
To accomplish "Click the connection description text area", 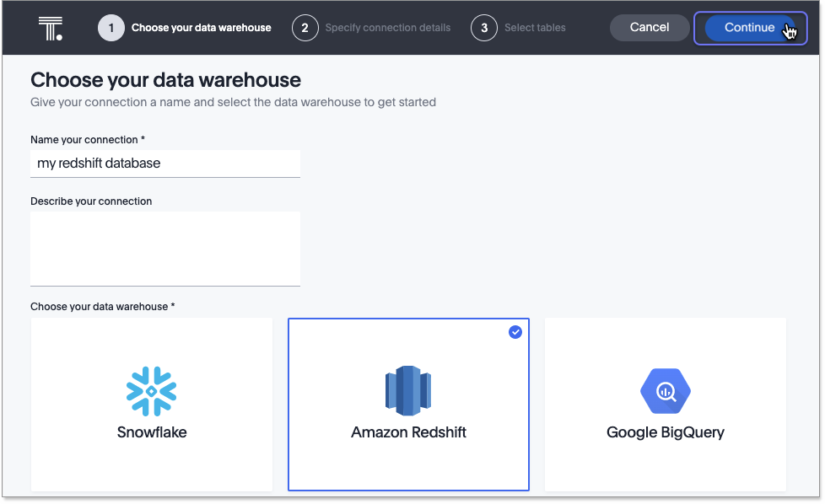I will [x=165, y=248].
